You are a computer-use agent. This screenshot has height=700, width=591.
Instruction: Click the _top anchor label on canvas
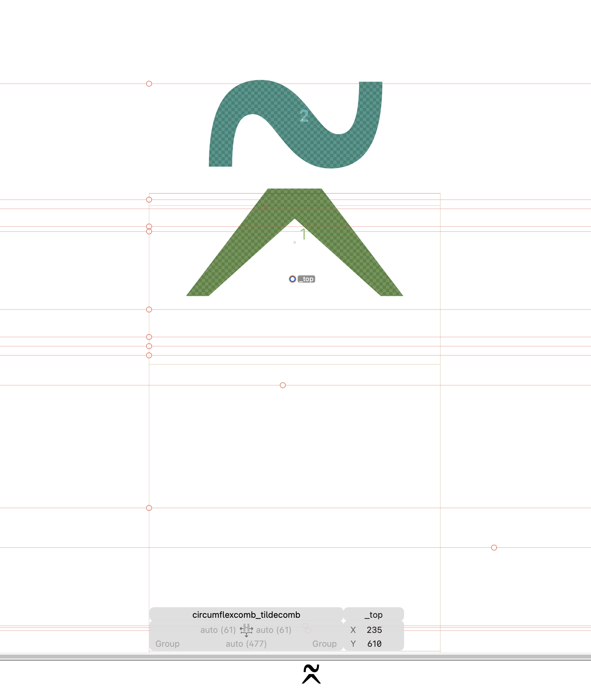(x=307, y=279)
